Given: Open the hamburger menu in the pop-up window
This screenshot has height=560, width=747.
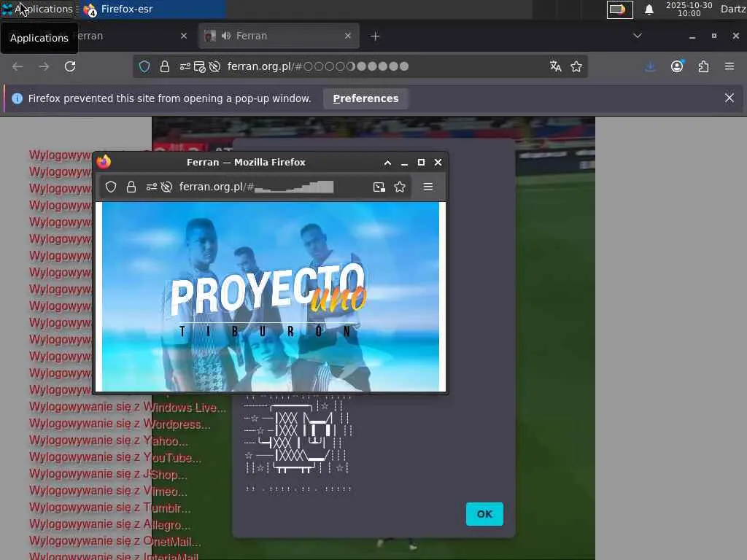Looking at the screenshot, I should click(x=428, y=187).
